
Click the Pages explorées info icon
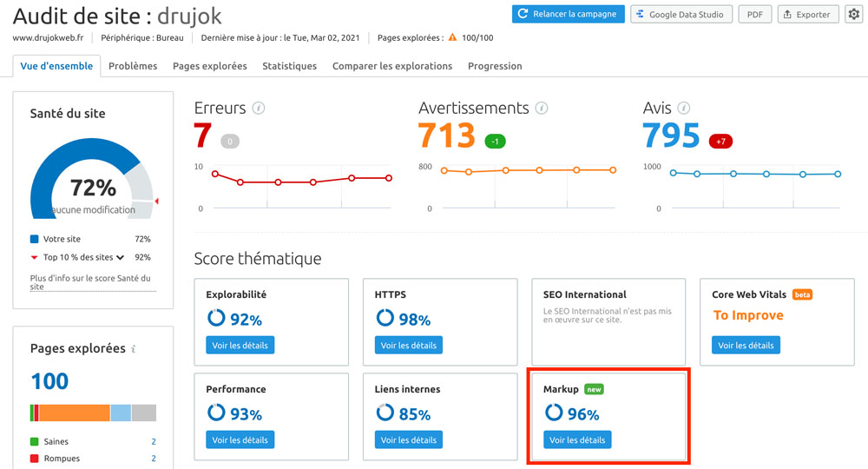134,349
